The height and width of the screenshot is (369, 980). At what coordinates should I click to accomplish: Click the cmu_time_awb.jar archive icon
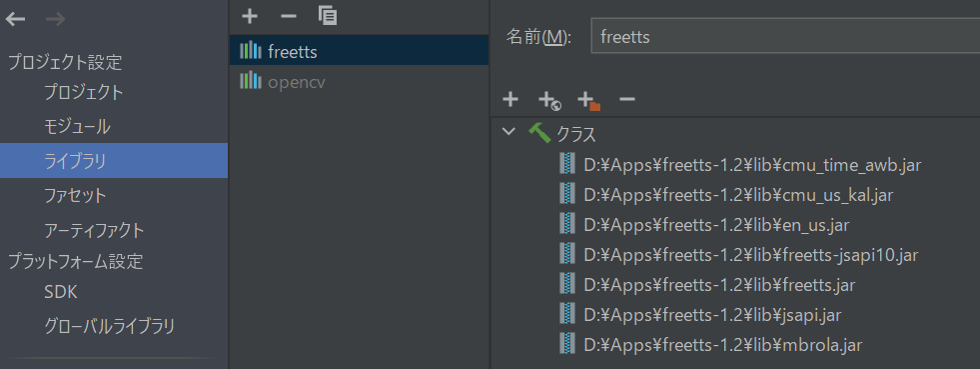[x=566, y=164]
